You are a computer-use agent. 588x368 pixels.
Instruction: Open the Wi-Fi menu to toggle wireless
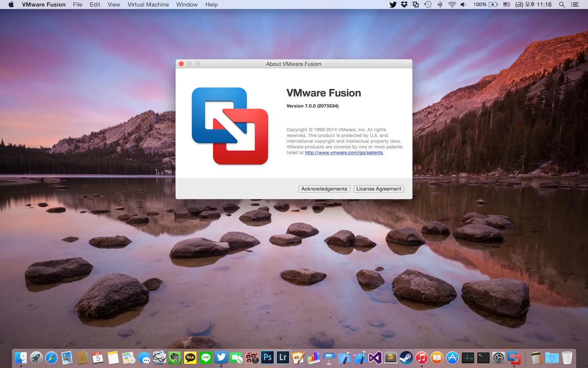pyautogui.click(x=452, y=4)
